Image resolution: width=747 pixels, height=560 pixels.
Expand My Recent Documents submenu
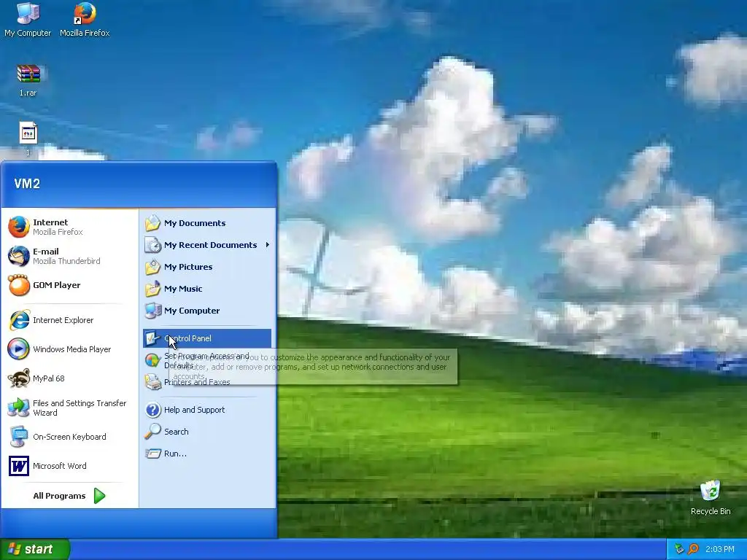tap(207, 245)
